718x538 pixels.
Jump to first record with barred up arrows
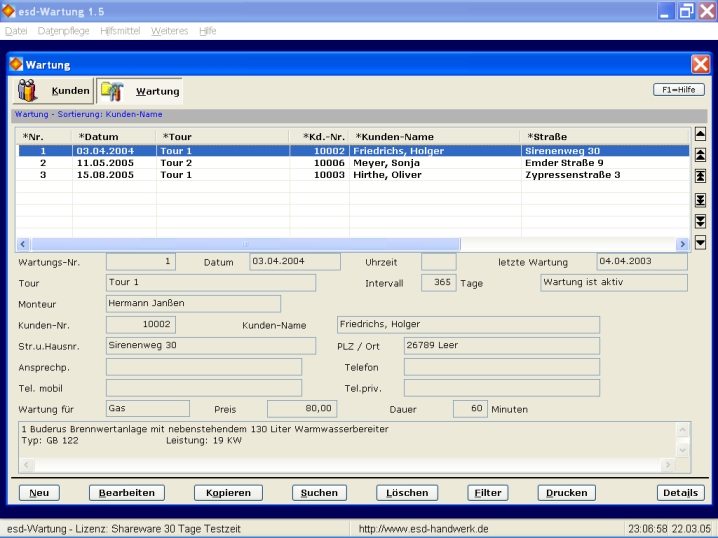click(x=700, y=176)
